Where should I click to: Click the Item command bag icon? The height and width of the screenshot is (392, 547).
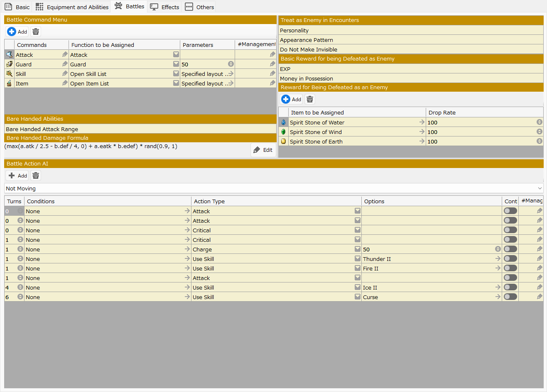point(9,83)
